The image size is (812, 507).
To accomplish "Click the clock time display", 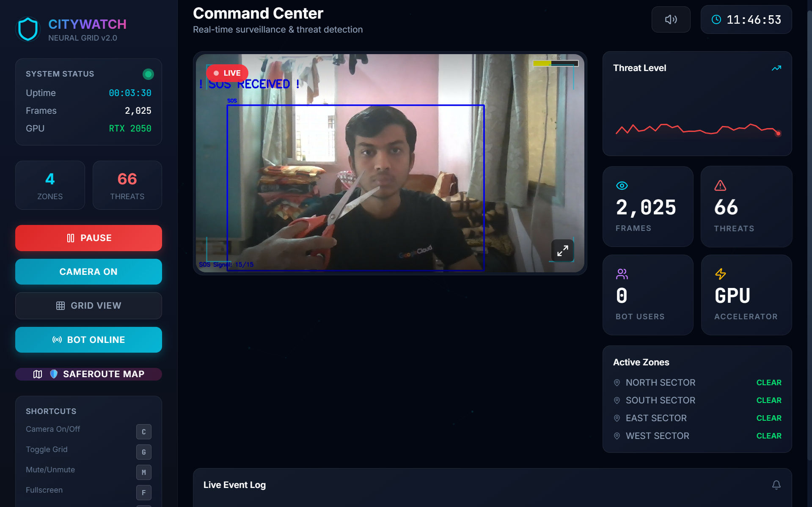I will click(x=746, y=20).
